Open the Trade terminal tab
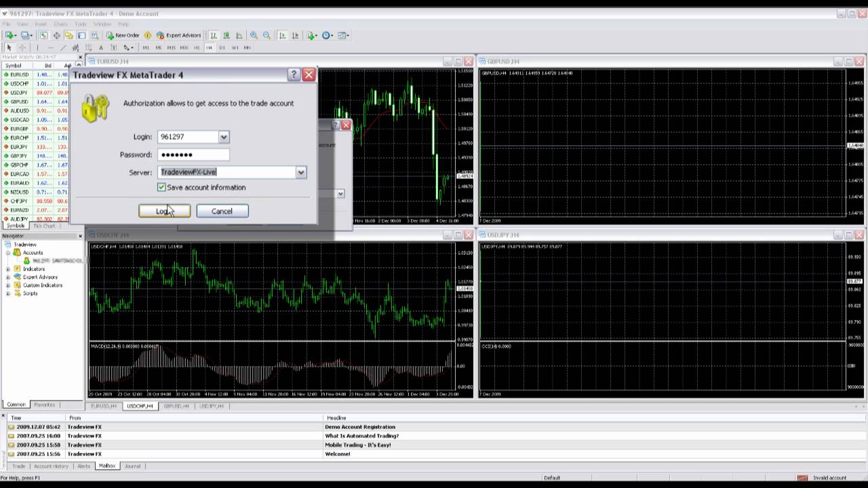This screenshot has height=488, width=868. click(x=18, y=466)
